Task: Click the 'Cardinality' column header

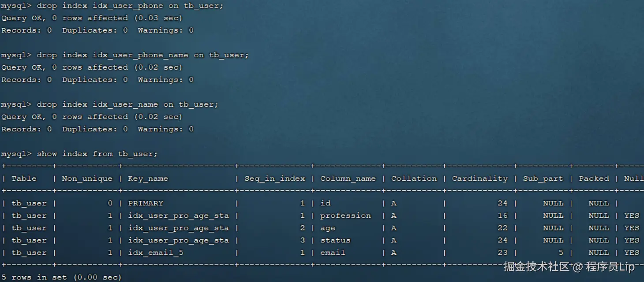Action: (x=480, y=178)
